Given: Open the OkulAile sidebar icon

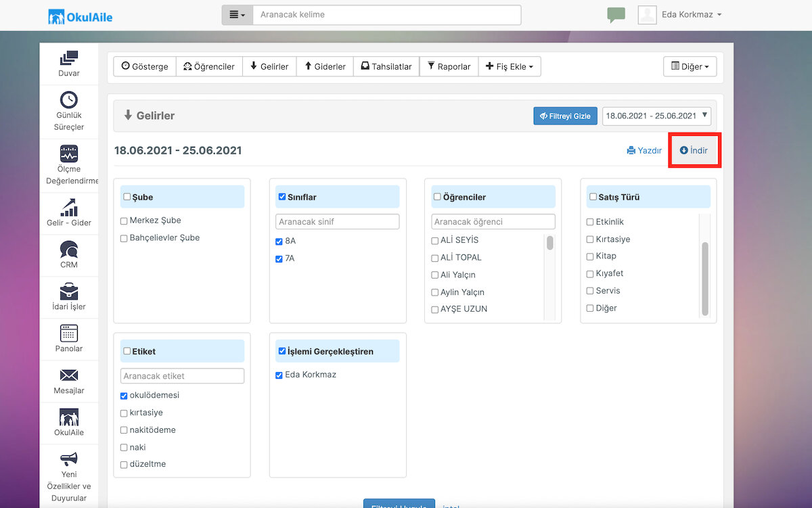Looking at the screenshot, I should tap(69, 417).
